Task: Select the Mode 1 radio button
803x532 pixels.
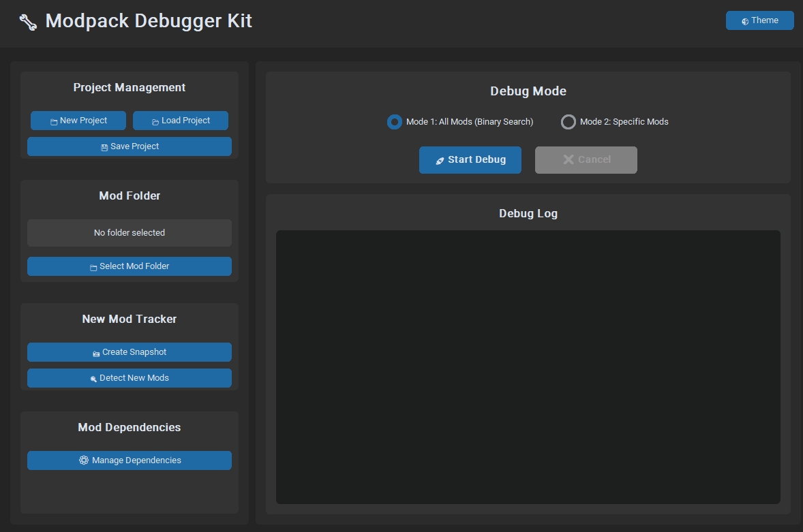Action: [x=394, y=122]
